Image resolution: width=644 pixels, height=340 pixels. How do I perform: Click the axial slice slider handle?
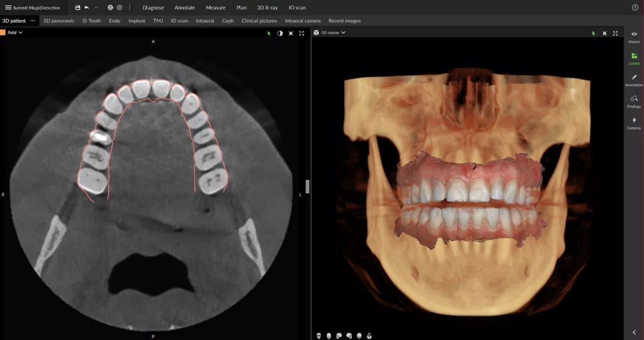click(308, 186)
